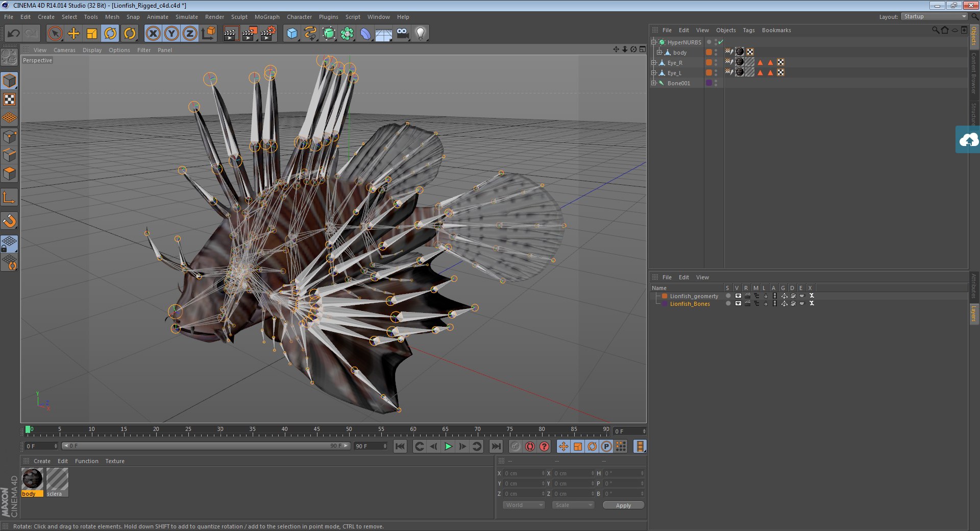Add a Cube primitive object

pos(292,34)
